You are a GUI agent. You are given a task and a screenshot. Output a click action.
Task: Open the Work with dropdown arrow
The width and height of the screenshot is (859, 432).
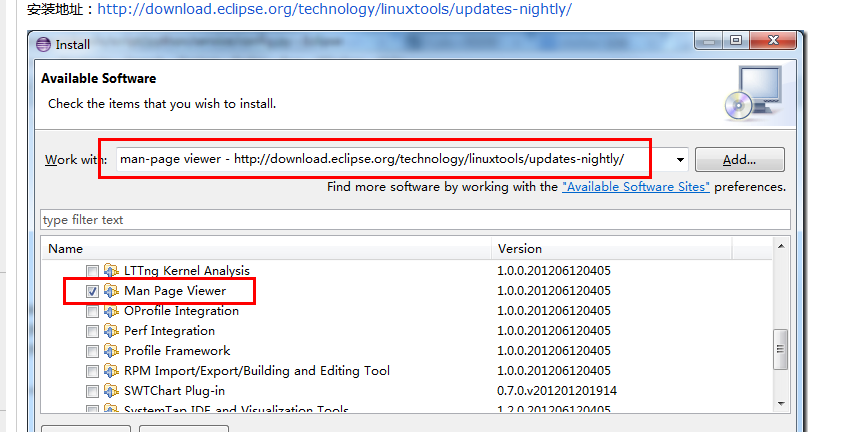[680, 160]
